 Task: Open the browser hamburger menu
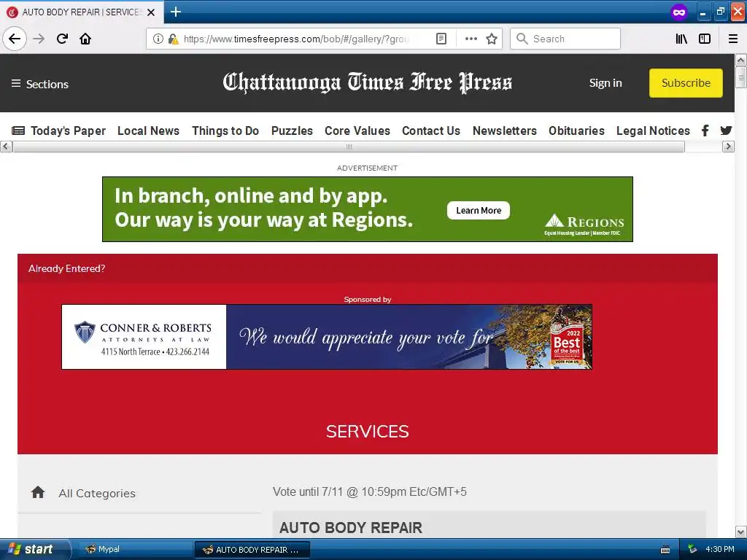pos(733,39)
